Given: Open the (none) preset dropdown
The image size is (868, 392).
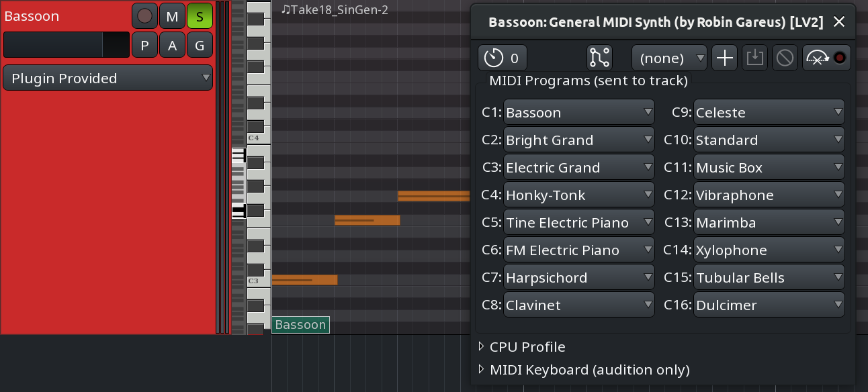Looking at the screenshot, I should [x=669, y=58].
